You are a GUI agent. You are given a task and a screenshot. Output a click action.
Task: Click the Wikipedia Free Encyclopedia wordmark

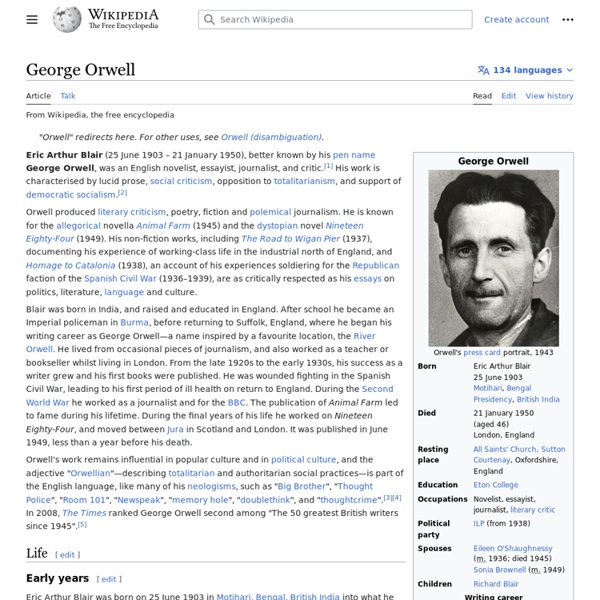pyautogui.click(x=123, y=19)
